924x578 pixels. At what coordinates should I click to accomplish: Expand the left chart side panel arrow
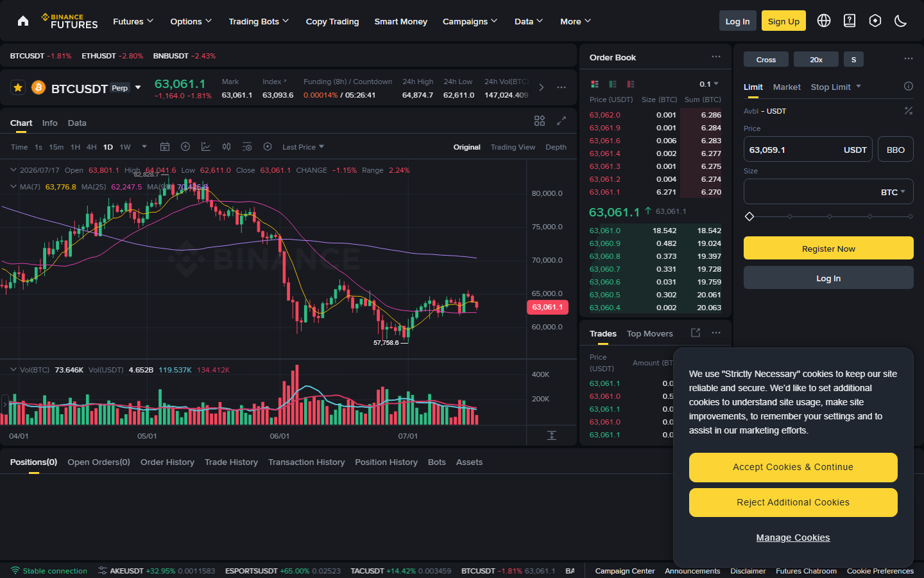[4, 405]
